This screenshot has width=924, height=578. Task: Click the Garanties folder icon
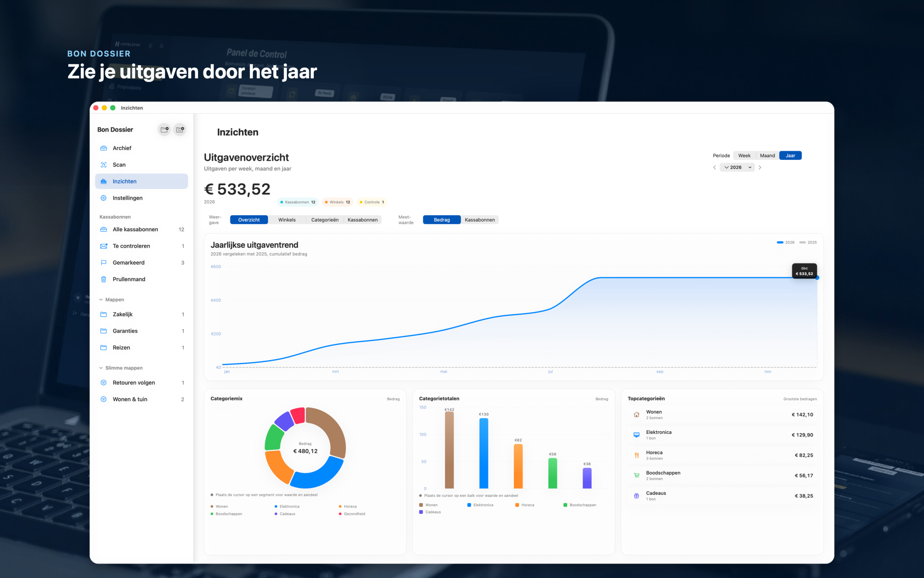(x=104, y=331)
